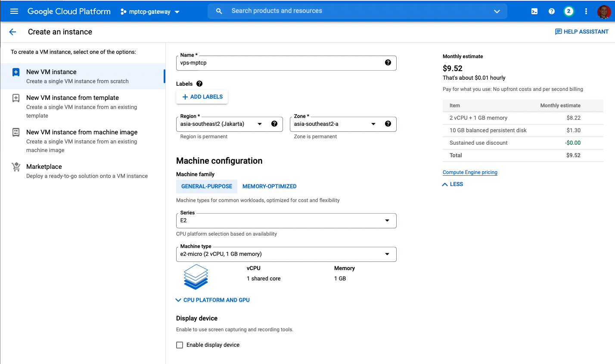Click the Marketplace cart icon
The width and height of the screenshot is (615, 364).
click(x=16, y=167)
